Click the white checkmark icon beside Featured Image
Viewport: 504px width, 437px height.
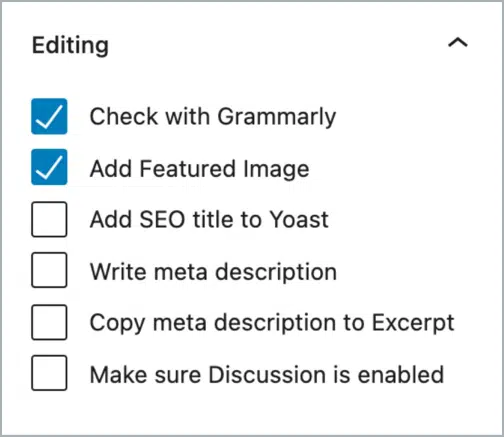point(49,168)
